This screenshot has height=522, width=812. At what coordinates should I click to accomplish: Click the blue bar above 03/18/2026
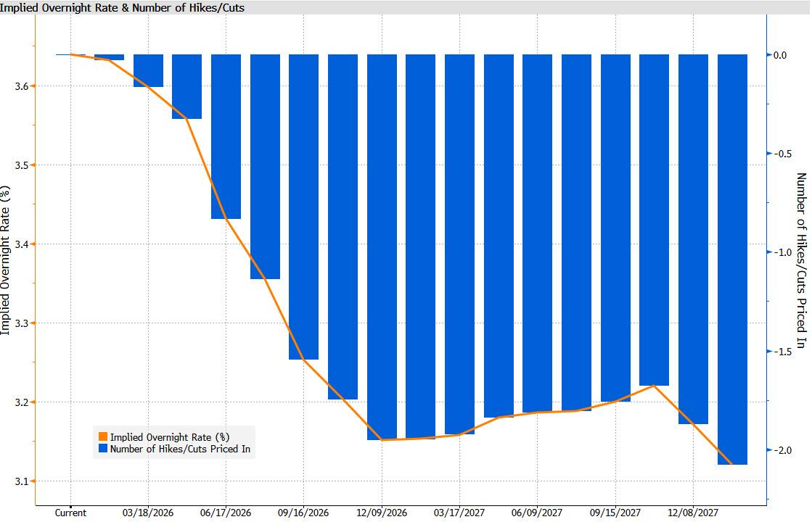click(x=148, y=70)
